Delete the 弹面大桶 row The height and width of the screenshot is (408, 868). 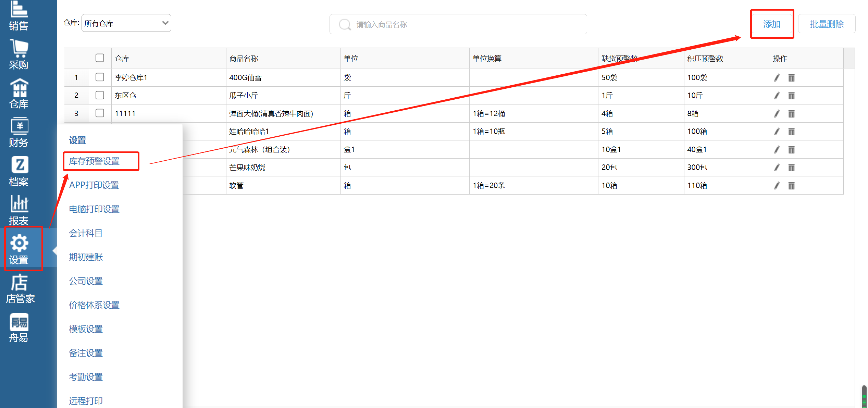pyautogui.click(x=791, y=114)
